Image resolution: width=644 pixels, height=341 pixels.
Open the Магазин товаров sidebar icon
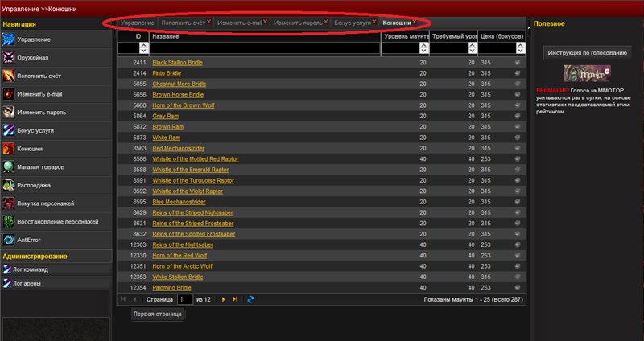tap(9, 166)
